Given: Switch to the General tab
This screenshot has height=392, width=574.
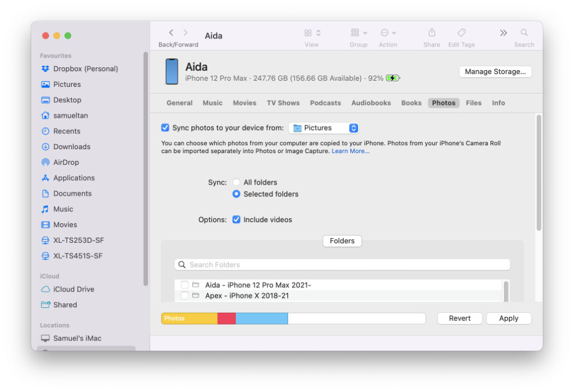Looking at the screenshot, I should pyautogui.click(x=179, y=103).
